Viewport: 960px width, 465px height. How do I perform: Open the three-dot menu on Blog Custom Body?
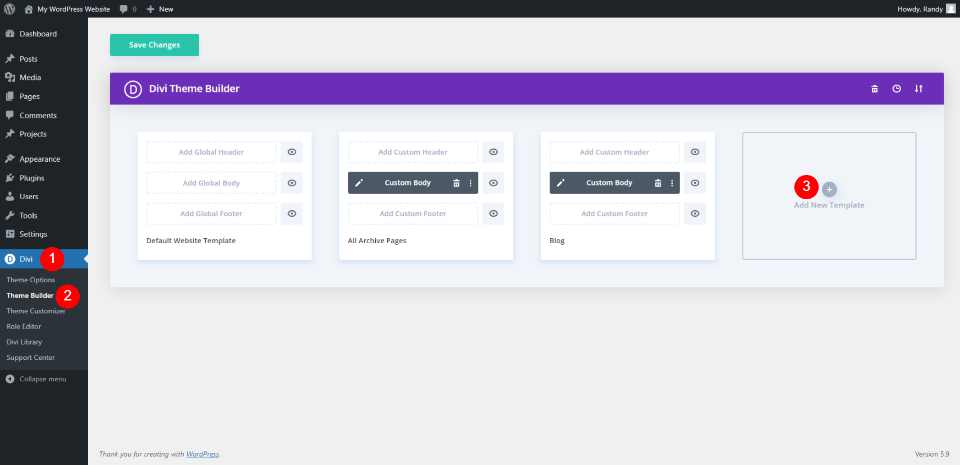click(672, 183)
